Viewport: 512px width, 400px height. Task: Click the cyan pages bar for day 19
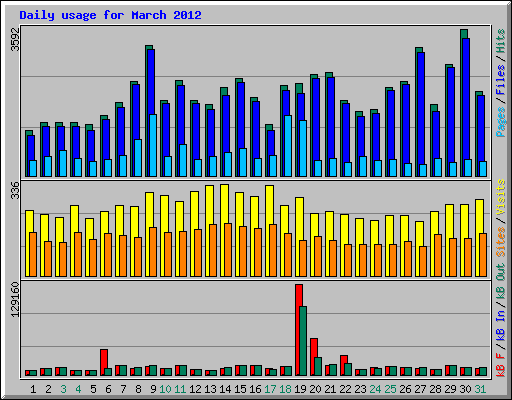[303, 148]
